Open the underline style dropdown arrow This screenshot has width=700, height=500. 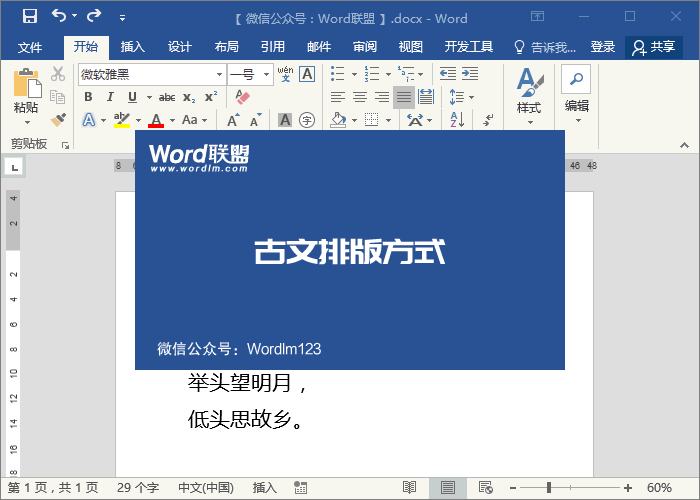(149, 97)
